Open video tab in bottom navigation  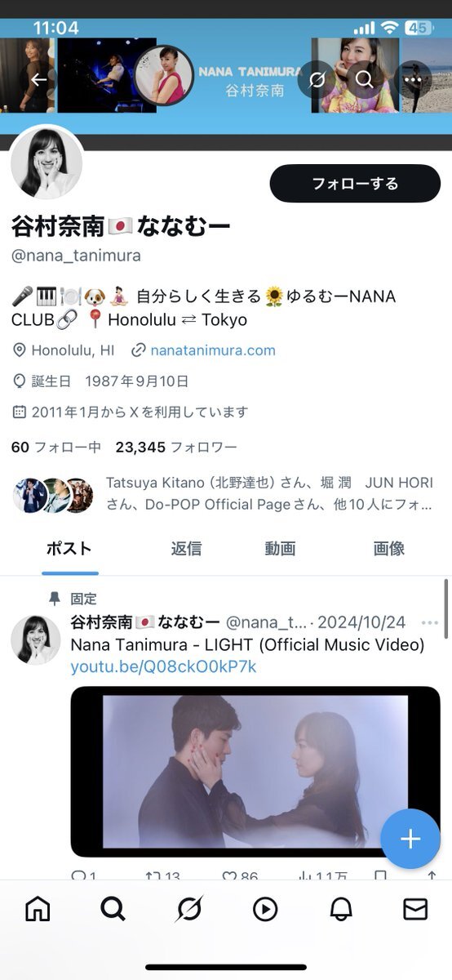(x=264, y=908)
